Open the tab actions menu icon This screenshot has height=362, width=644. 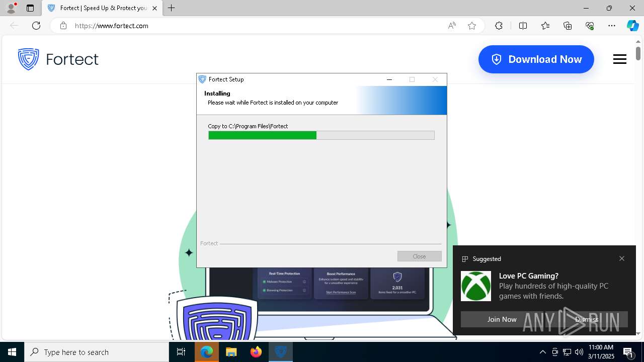coord(30,8)
